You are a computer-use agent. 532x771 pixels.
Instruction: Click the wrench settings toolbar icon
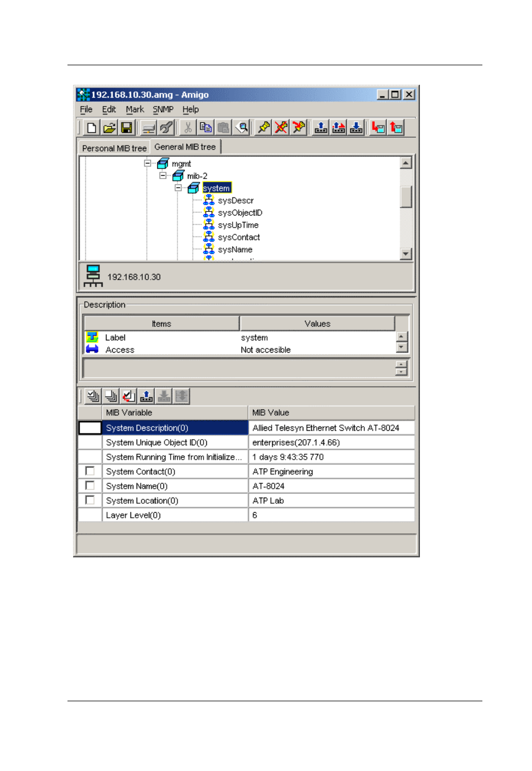(x=166, y=128)
